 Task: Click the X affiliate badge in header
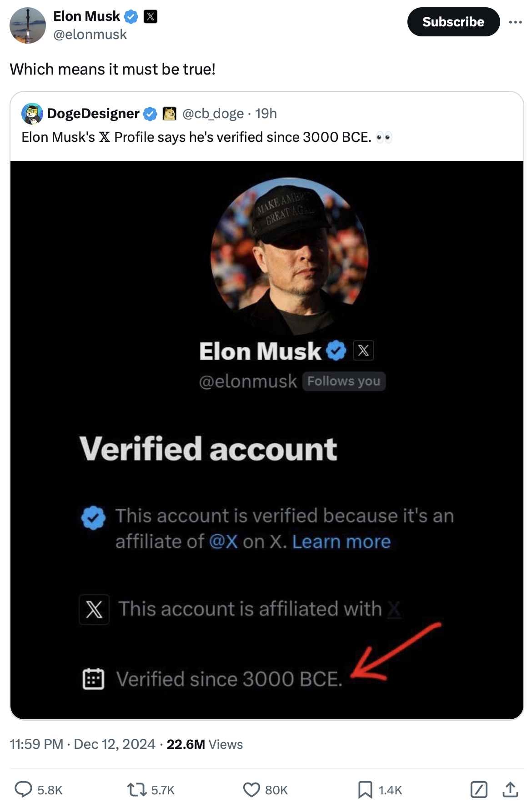151,17
